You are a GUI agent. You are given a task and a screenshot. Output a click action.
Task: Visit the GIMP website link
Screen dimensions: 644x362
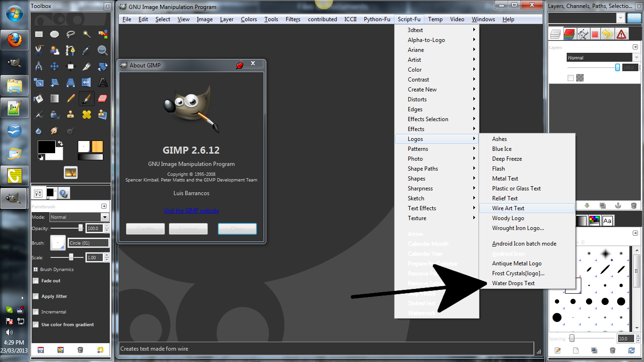click(191, 211)
